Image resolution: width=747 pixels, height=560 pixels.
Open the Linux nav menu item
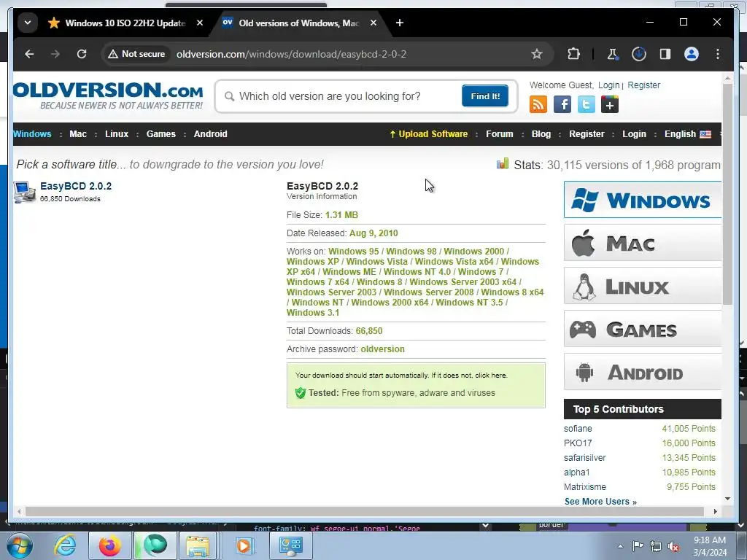pos(117,134)
